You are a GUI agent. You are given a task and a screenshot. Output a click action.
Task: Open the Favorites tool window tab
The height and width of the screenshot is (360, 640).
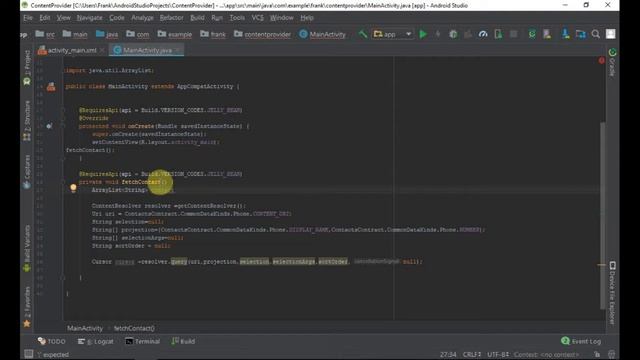(27, 307)
